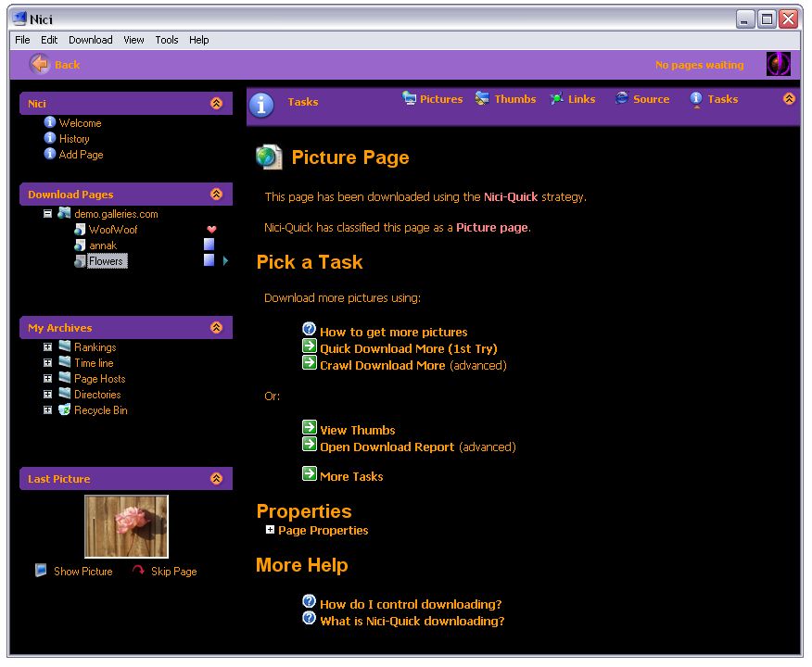Open the File menu
This screenshot has width=812, height=667.
(x=22, y=40)
